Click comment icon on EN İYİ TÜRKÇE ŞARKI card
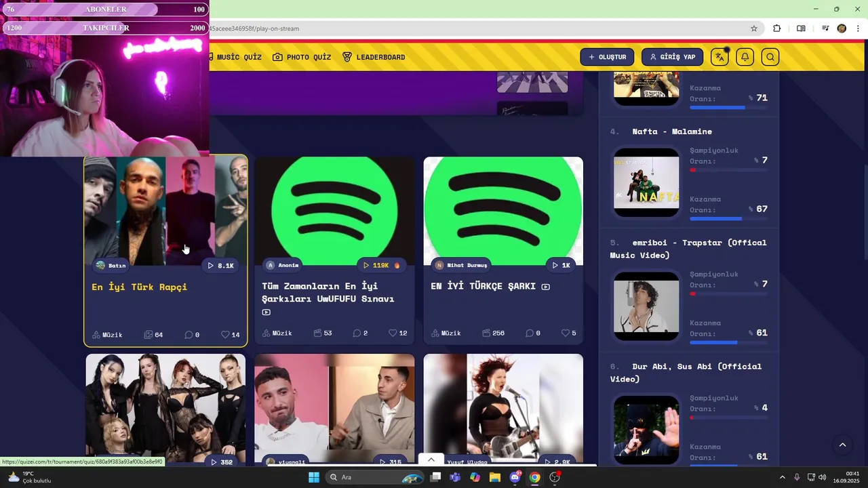The height and width of the screenshot is (488, 868). (530, 333)
